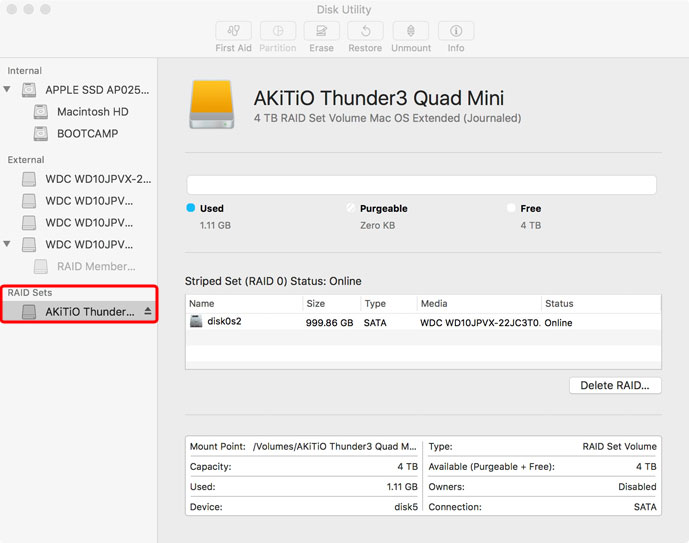Eject the AKiTiO Thunder RAID set
689x543 pixels.
(148, 312)
